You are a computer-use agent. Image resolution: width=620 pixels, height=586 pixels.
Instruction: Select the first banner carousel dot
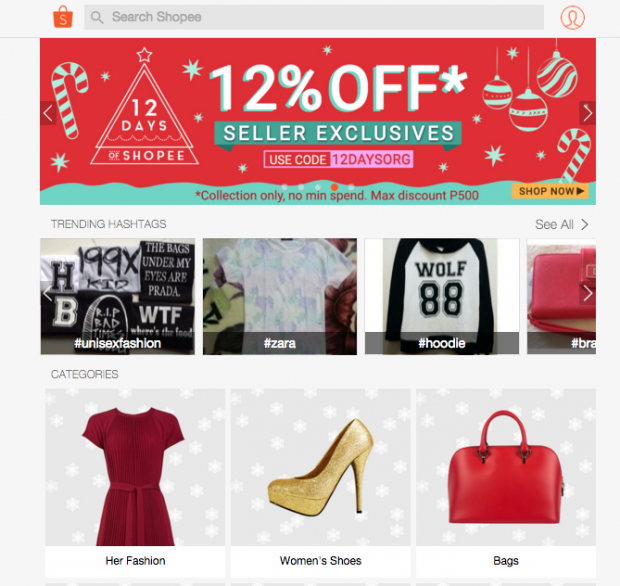[285, 187]
